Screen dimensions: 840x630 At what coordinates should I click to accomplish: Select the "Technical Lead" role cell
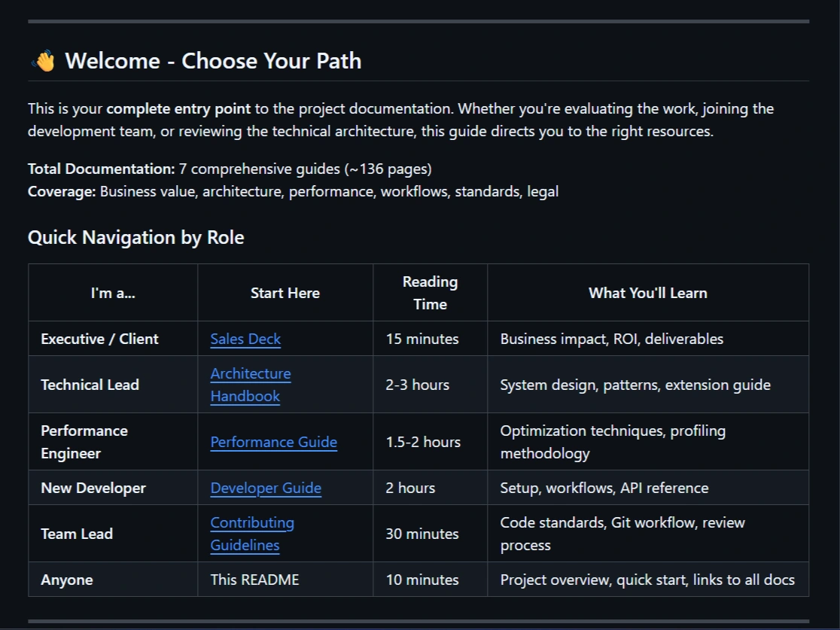90,385
